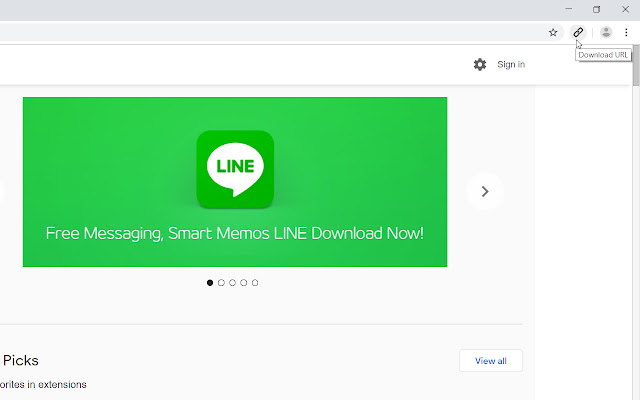This screenshot has height=400, width=640.
Task: Click the address bar field
Action: coord(282,32)
